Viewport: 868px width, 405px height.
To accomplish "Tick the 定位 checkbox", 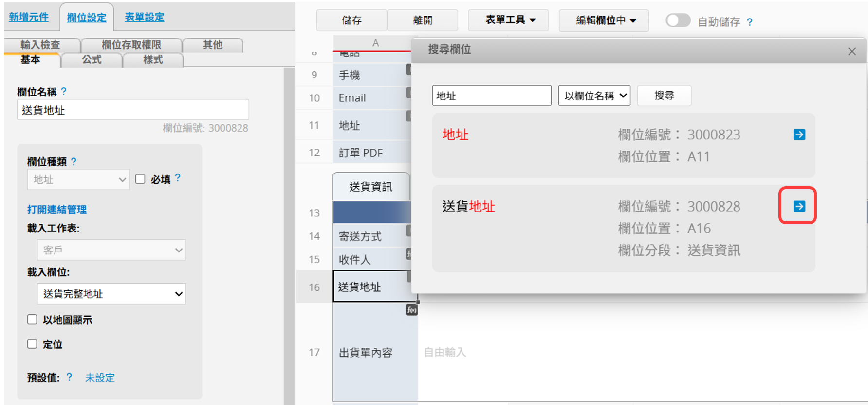I will tap(32, 344).
